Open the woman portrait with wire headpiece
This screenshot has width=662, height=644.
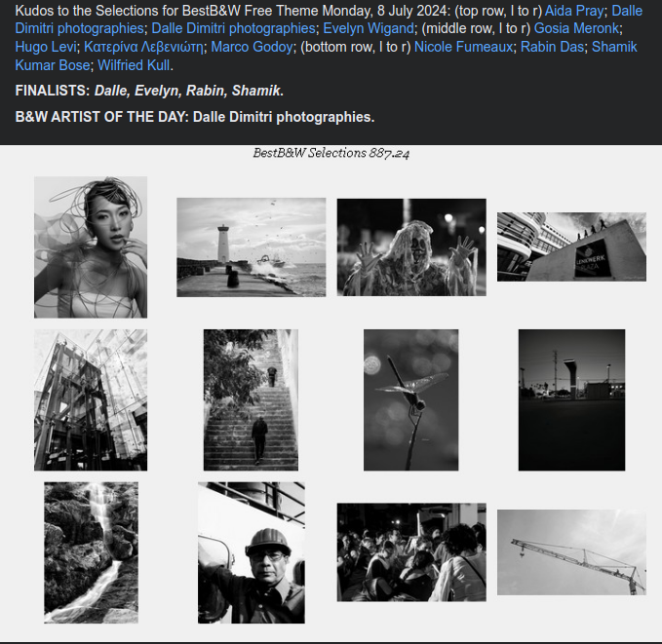pyautogui.click(x=91, y=246)
